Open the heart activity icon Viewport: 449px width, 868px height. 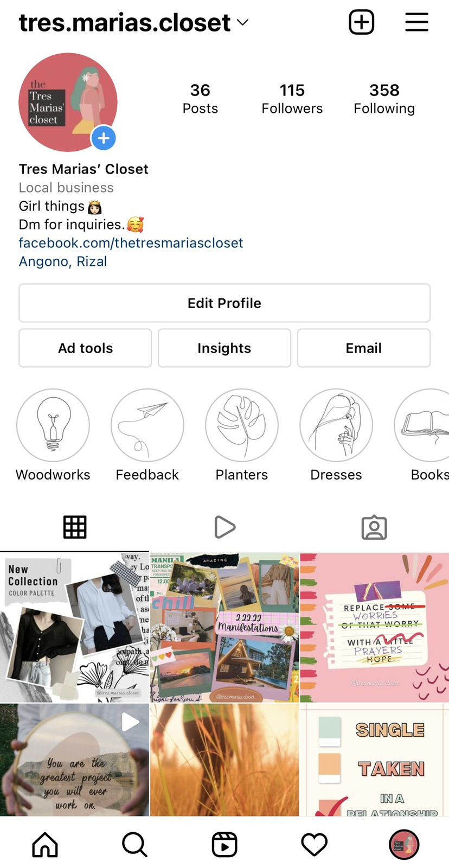315,845
